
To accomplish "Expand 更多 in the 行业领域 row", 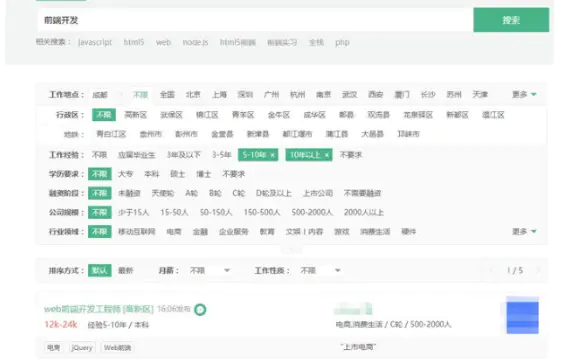I will (x=524, y=232).
